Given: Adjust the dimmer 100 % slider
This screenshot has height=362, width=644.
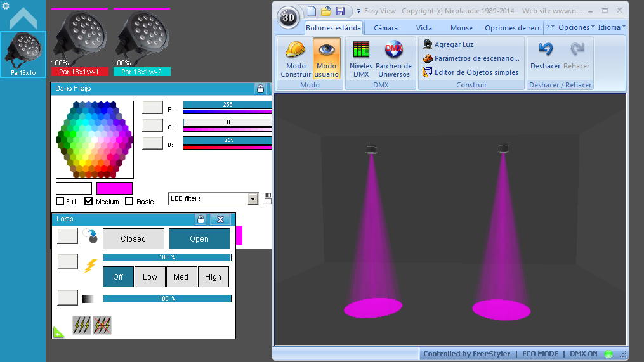Looking at the screenshot, I should coord(167,299).
